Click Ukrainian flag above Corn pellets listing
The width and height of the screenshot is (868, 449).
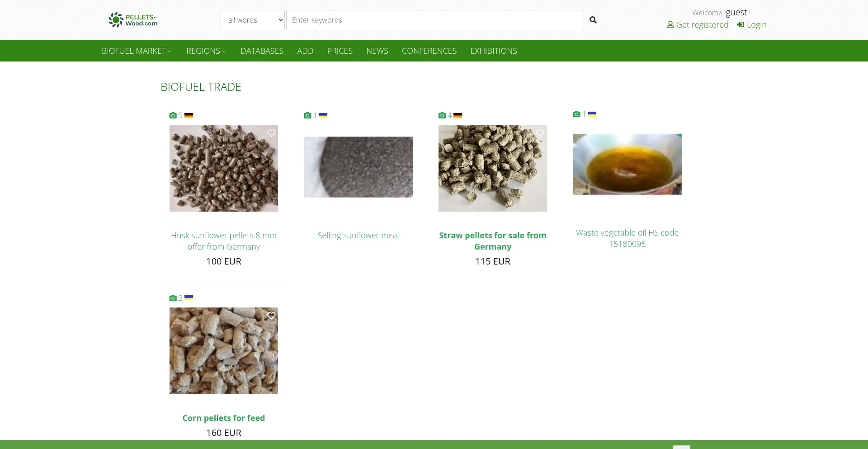(x=189, y=298)
